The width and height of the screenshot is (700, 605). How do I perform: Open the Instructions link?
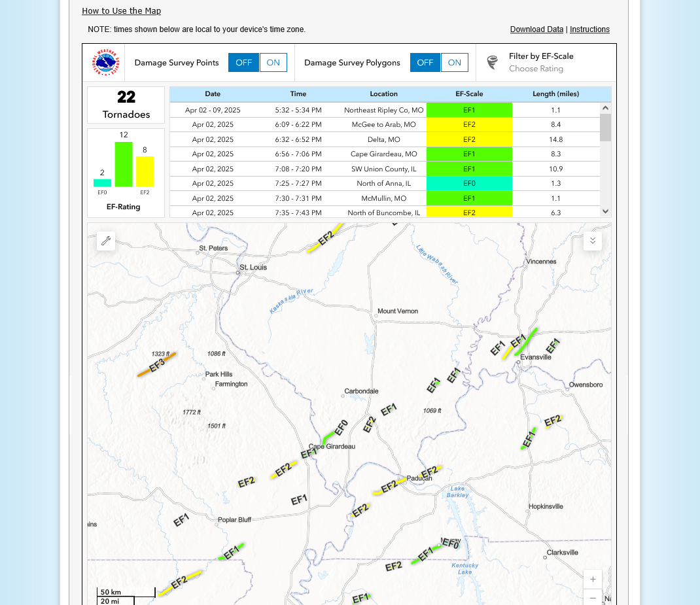[x=589, y=29]
